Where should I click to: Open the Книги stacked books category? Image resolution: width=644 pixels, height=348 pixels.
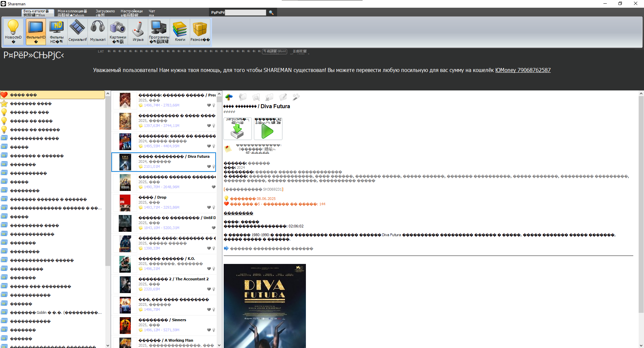[180, 31]
